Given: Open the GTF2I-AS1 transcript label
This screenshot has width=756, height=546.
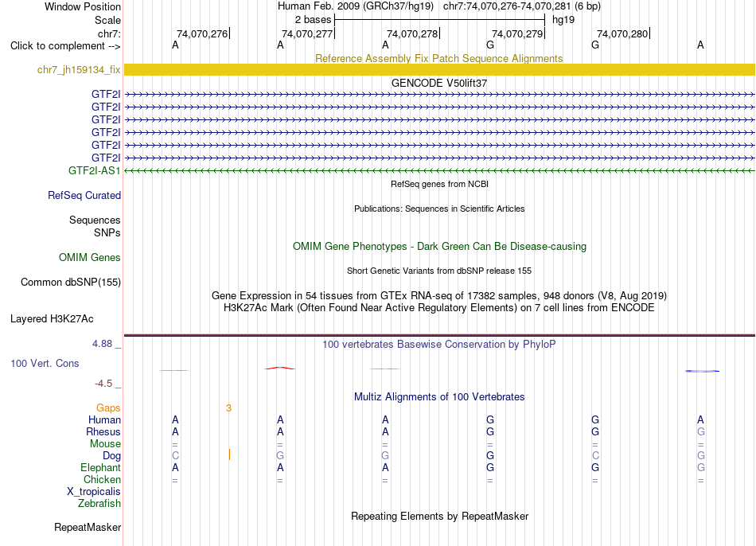Looking at the screenshot, I should (94, 171).
